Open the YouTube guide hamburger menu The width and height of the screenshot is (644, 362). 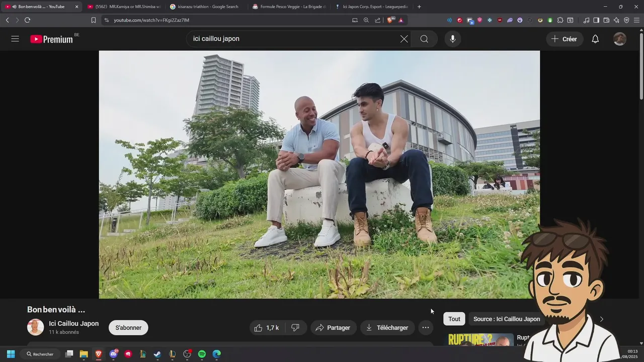point(15,39)
